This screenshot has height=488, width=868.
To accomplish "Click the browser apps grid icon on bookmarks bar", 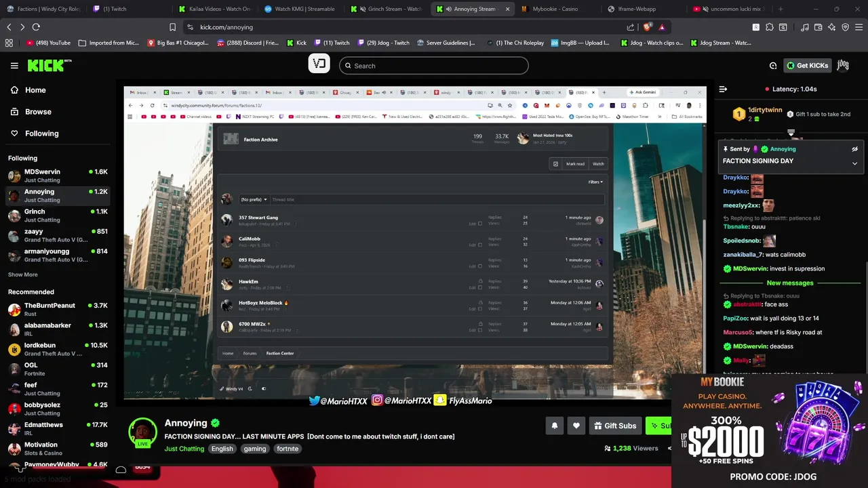I will tap(9, 43).
